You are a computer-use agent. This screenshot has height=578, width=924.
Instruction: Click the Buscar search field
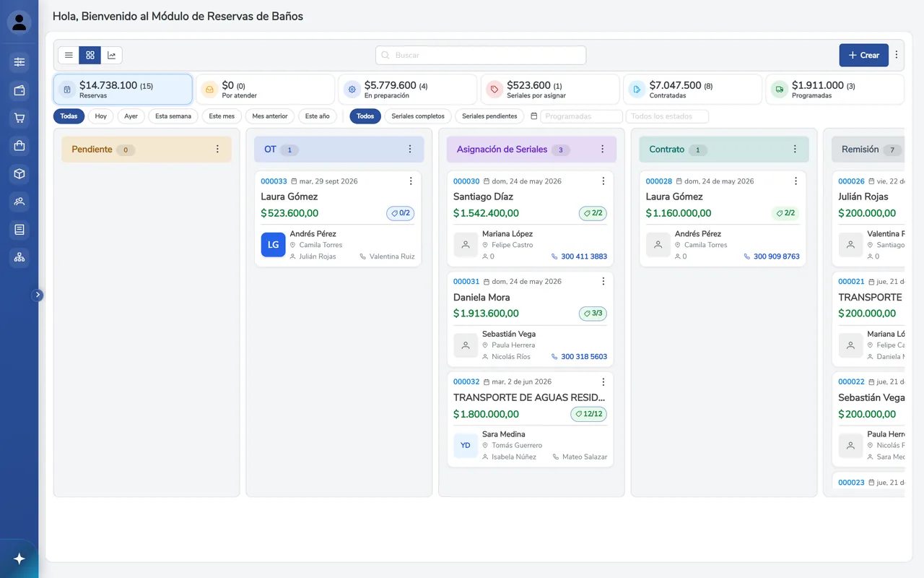pos(481,55)
